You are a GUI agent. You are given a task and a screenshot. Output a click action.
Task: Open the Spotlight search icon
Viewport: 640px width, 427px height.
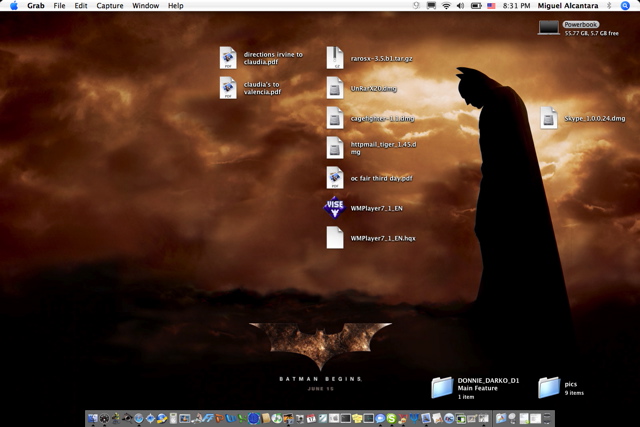[625, 6]
